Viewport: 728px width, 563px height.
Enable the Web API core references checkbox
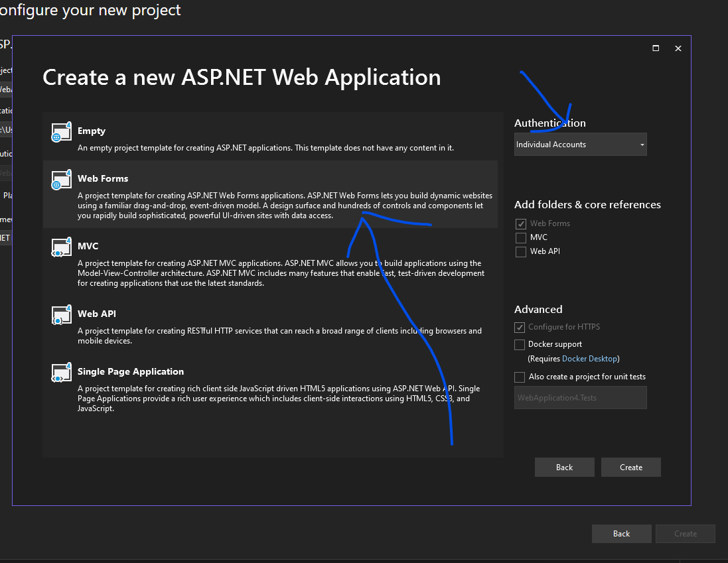click(521, 251)
